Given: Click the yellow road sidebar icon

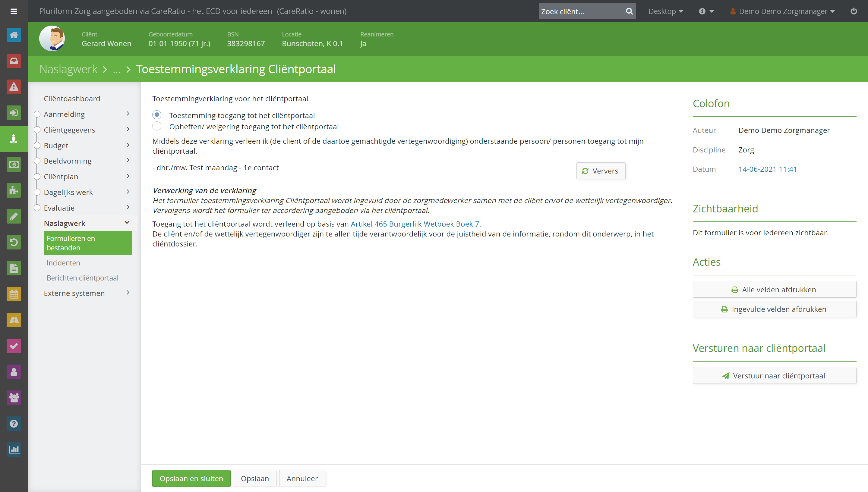Looking at the screenshot, I should click(x=14, y=320).
